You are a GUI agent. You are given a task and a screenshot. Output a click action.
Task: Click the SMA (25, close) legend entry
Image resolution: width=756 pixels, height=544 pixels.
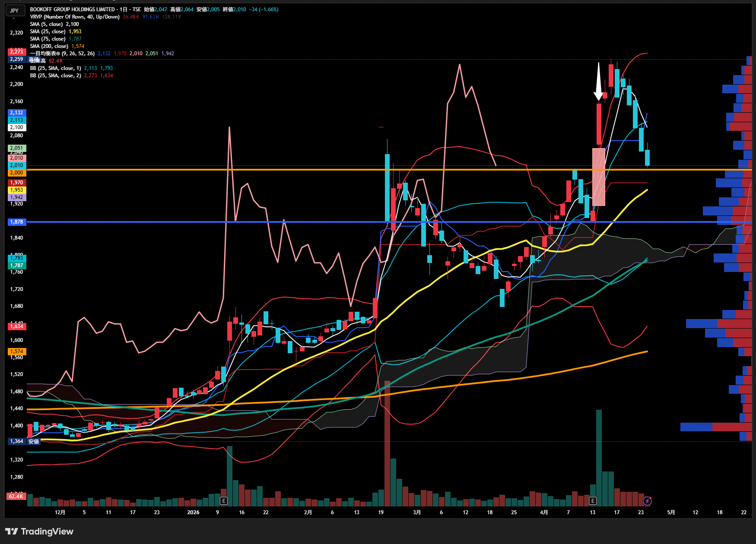point(48,32)
